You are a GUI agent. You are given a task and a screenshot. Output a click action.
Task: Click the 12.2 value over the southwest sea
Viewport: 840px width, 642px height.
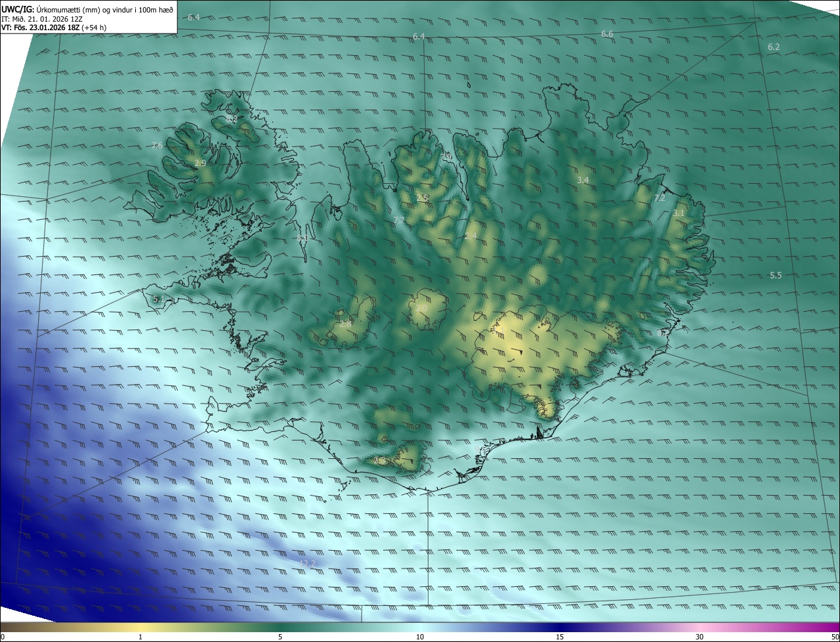[x=307, y=564]
